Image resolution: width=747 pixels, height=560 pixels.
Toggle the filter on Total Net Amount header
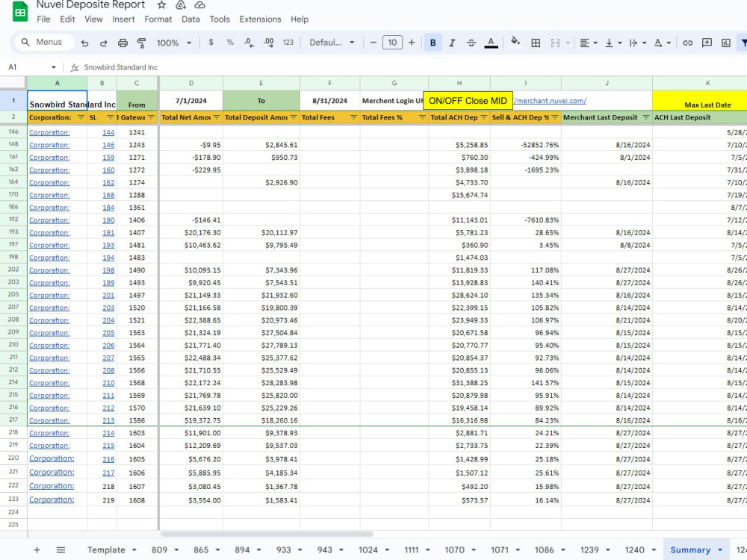coord(217,117)
